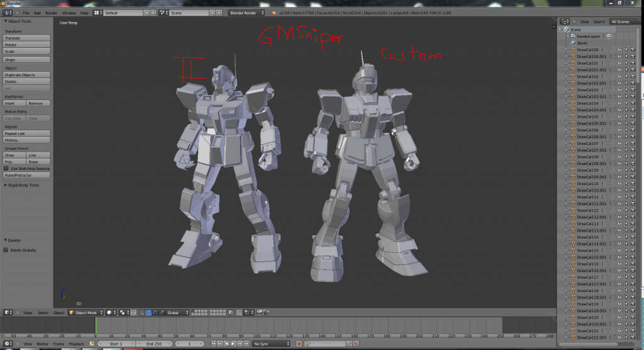Open the 3D View editor type icon
644x350 pixels.
click(x=8, y=313)
